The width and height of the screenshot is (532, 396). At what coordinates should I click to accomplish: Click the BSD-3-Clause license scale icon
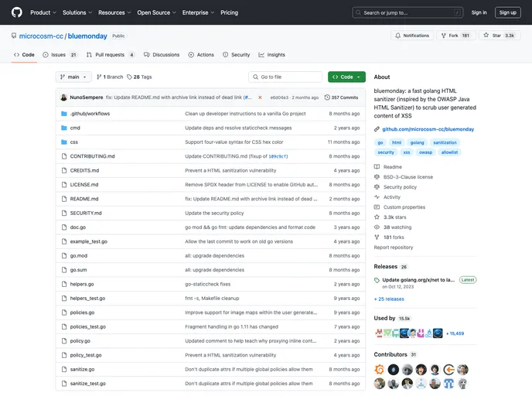pyautogui.click(x=377, y=177)
